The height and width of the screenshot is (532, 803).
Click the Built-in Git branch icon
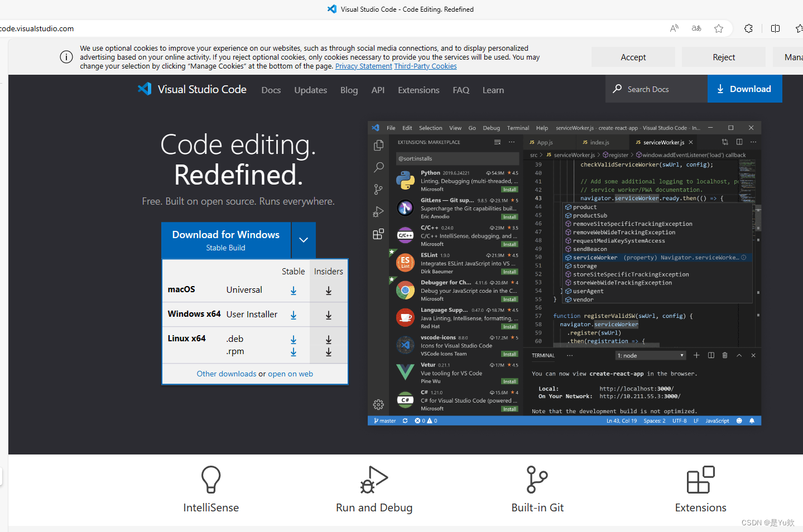pos(537,480)
